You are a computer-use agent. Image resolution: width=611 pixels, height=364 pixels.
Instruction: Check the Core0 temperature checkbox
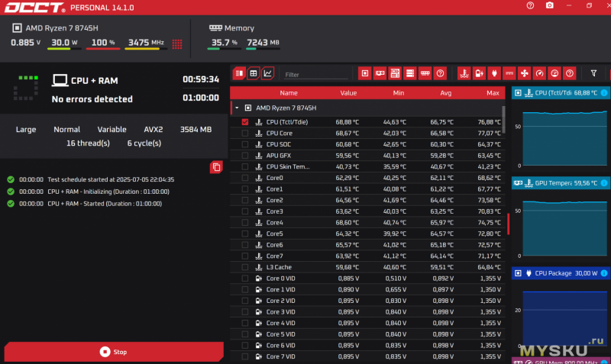[x=244, y=178]
